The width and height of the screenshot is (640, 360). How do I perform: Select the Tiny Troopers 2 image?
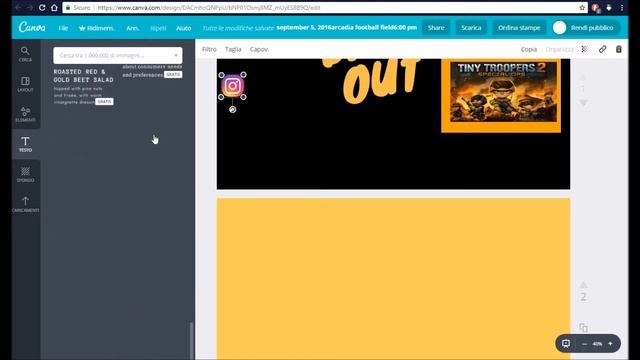click(503, 91)
